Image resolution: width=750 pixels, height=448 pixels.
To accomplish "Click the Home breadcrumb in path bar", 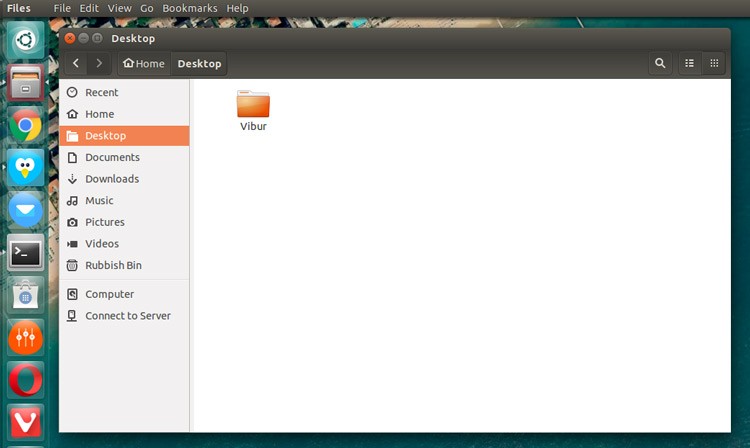I will coord(144,63).
